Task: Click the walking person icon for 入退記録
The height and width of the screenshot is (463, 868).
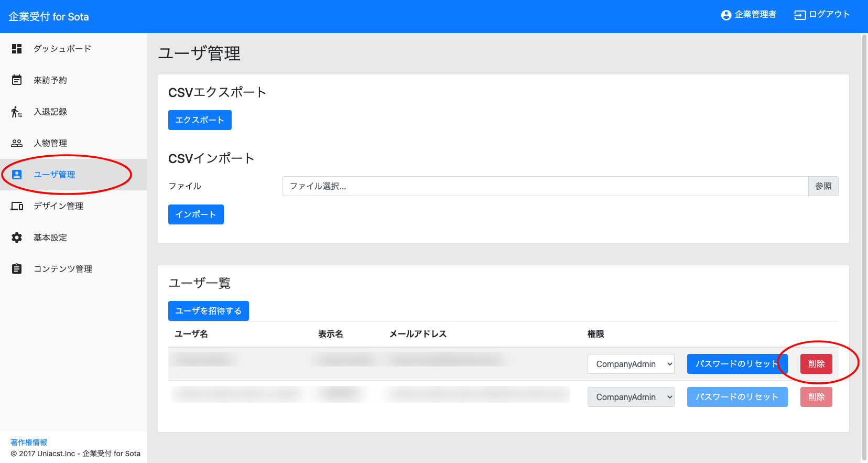Action: pos(17,112)
